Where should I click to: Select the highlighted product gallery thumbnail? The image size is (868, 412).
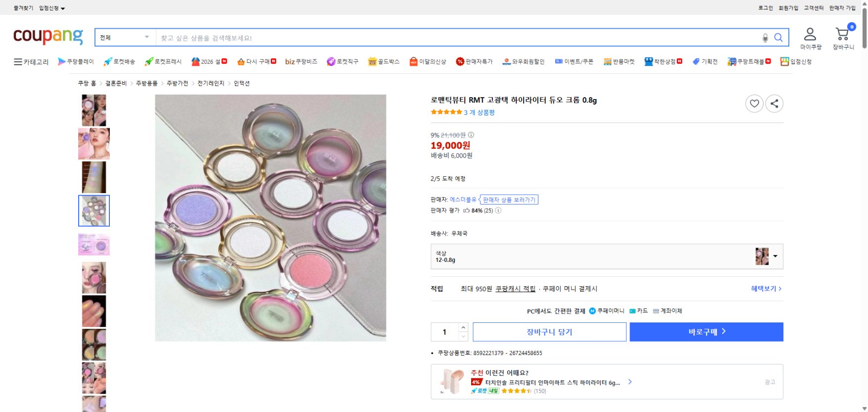coord(94,210)
